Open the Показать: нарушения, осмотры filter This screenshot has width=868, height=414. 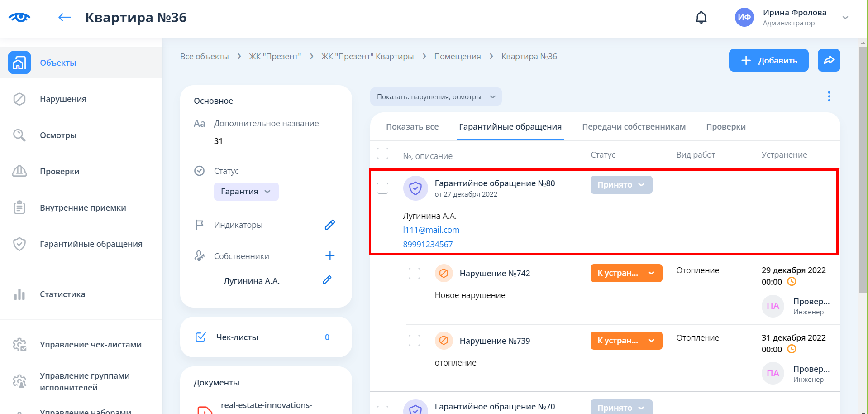pyautogui.click(x=435, y=97)
